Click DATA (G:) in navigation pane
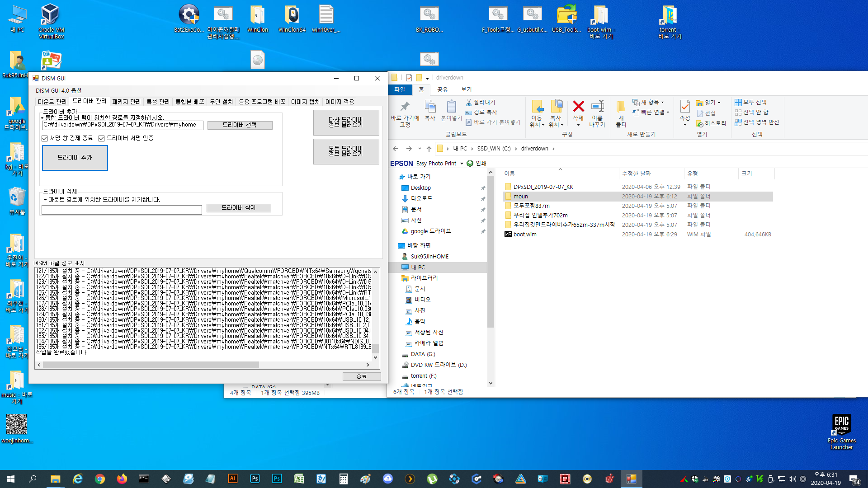This screenshot has height=488, width=868. click(x=423, y=354)
